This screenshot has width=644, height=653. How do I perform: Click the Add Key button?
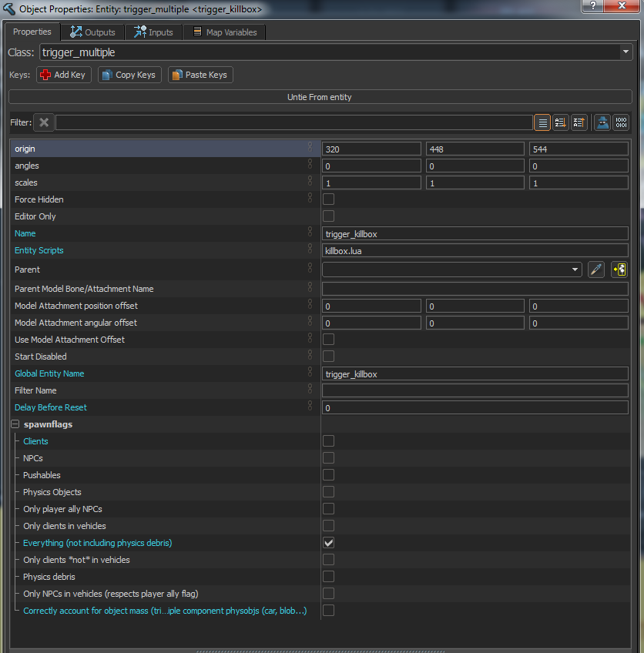click(63, 75)
